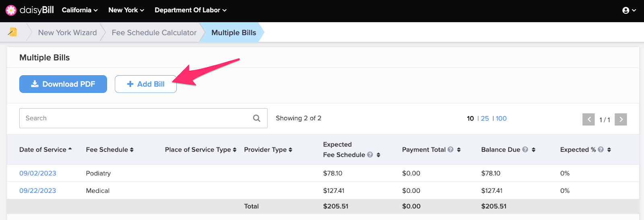Sort by Fee Schedule column
This screenshot has height=220, width=644.
(109, 150)
